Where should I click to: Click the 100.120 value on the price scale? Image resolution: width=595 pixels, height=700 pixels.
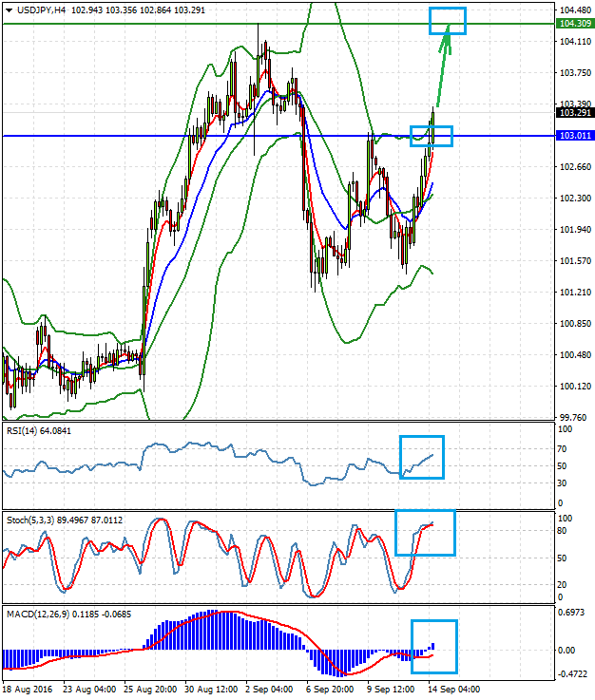pyautogui.click(x=573, y=387)
